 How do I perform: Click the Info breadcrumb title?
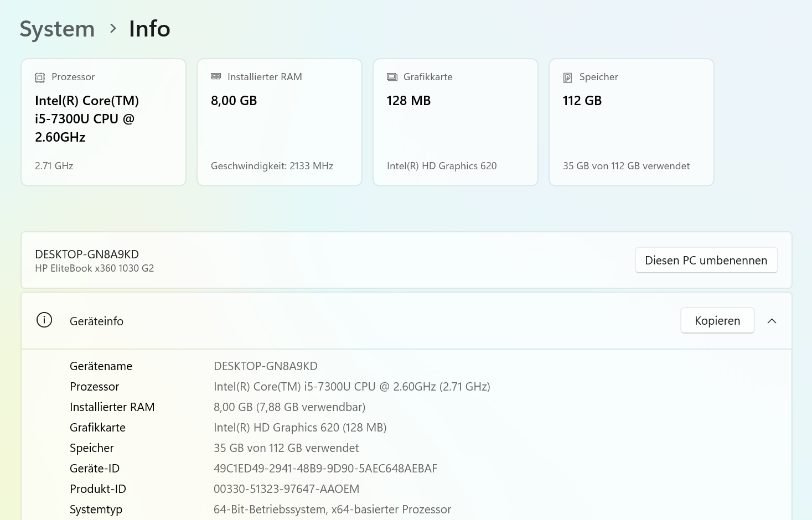click(x=149, y=29)
